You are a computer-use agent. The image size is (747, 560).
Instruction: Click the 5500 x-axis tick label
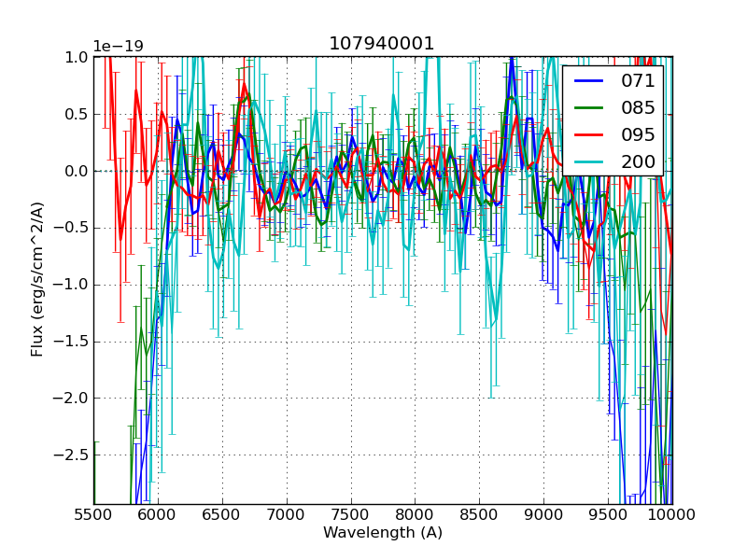(93, 514)
